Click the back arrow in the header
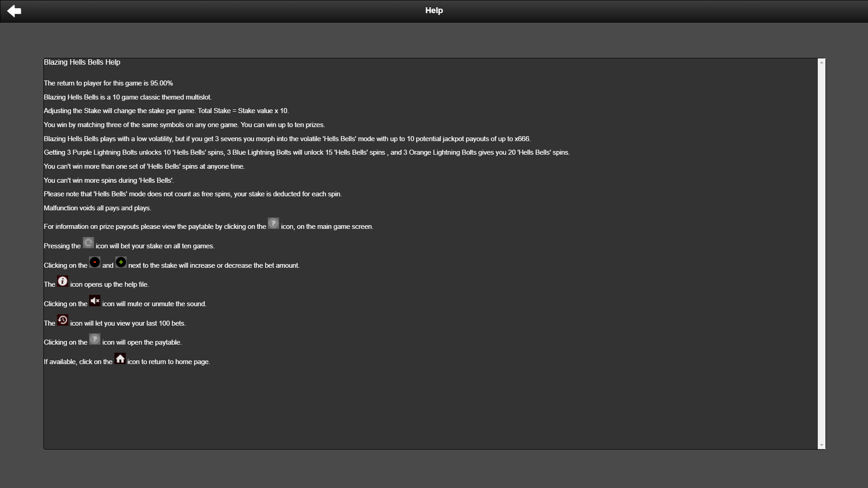The image size is (868, 488). click(x=14, y=11)
